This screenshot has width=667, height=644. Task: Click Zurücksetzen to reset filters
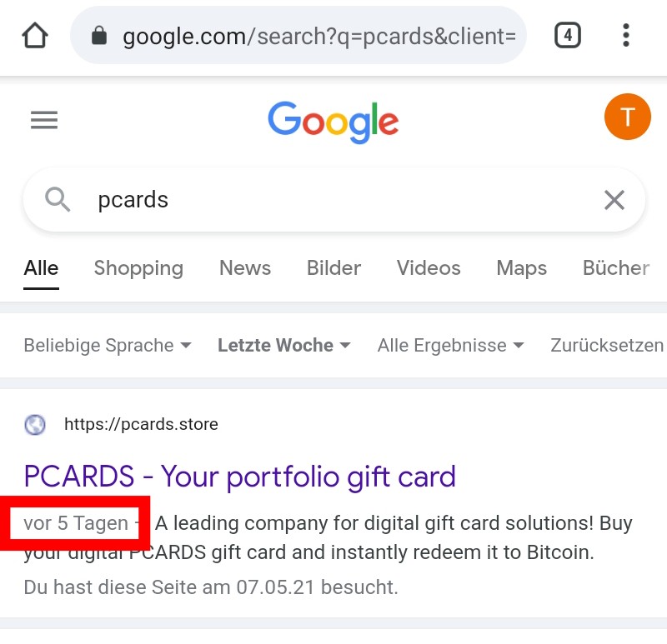click(607, 345)
